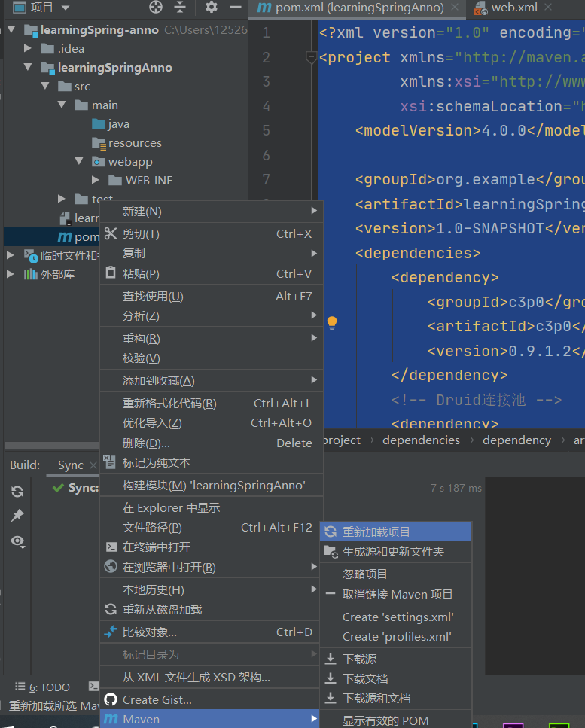Choose 在终端中打开
The image size is (585, 728).
coord(212,547)
